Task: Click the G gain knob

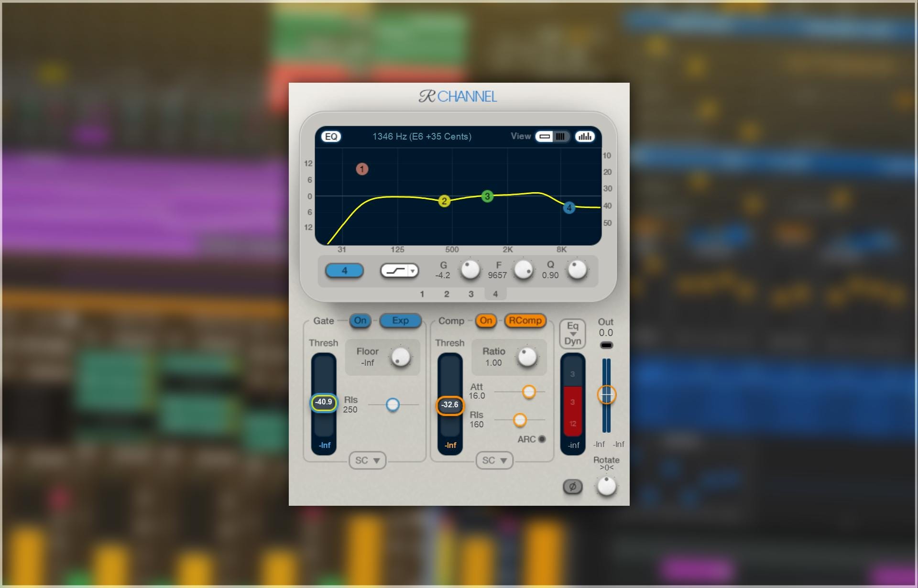Action: click(470, 270)
